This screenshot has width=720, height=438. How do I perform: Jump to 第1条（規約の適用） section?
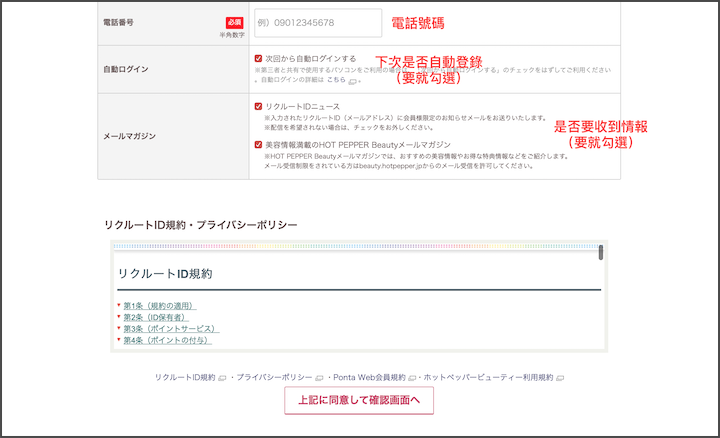pos(159,305)
